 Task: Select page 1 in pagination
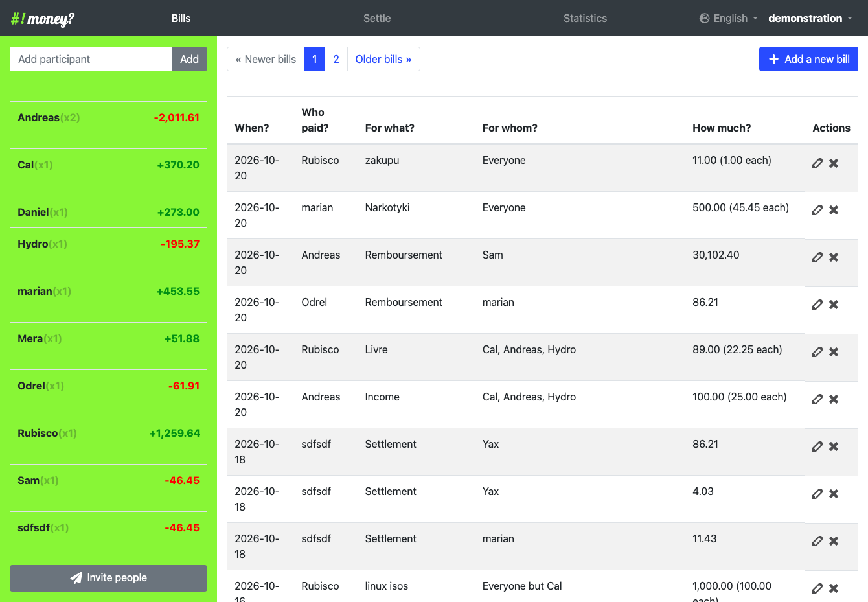[x=314, y=59]
